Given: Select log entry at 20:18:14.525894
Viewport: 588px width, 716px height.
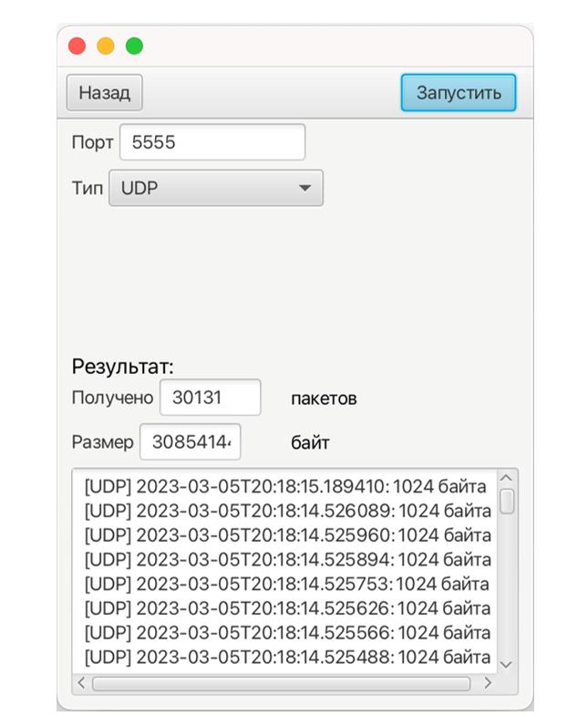Looking at the screenshot, I should [287, 558].
